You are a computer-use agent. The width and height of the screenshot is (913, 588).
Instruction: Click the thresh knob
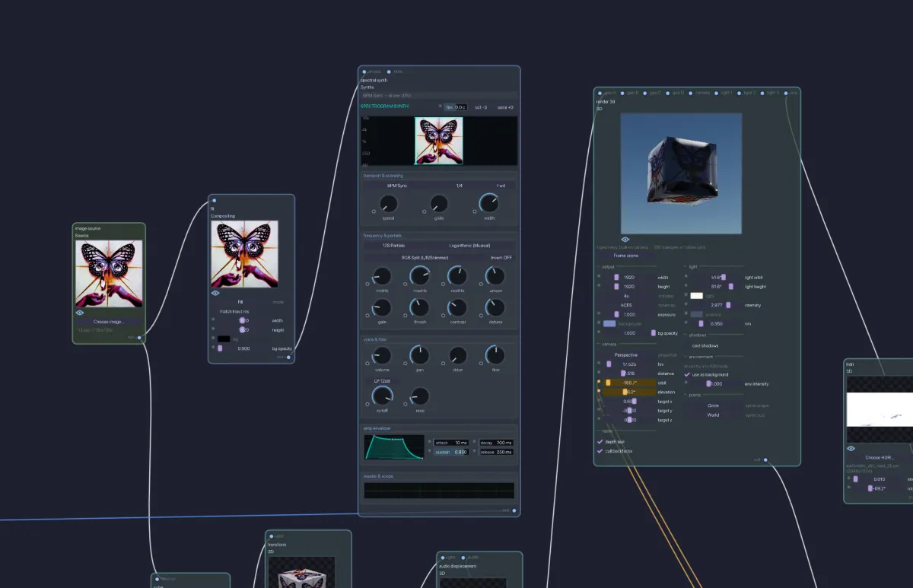click(x=419, y=307)
